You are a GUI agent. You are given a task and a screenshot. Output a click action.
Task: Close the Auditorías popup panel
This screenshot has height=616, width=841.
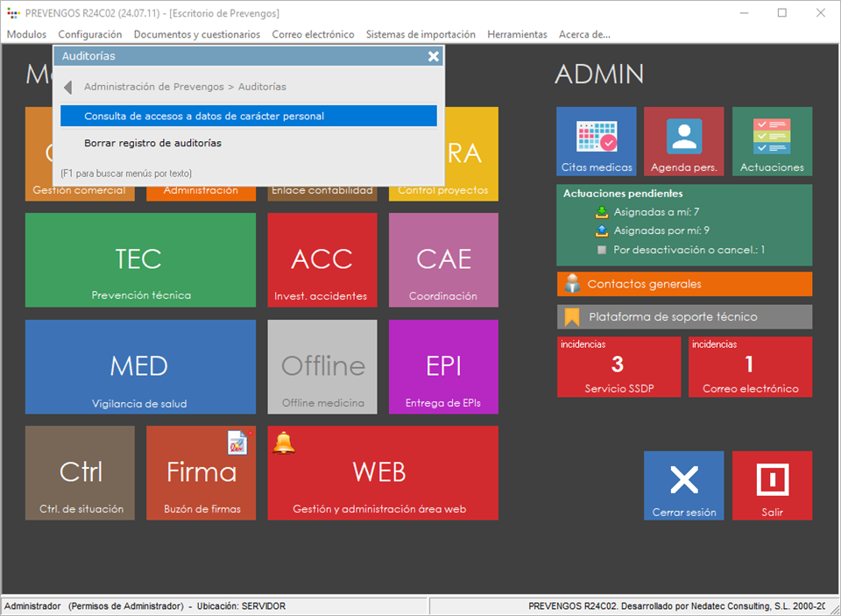point(433,56)
